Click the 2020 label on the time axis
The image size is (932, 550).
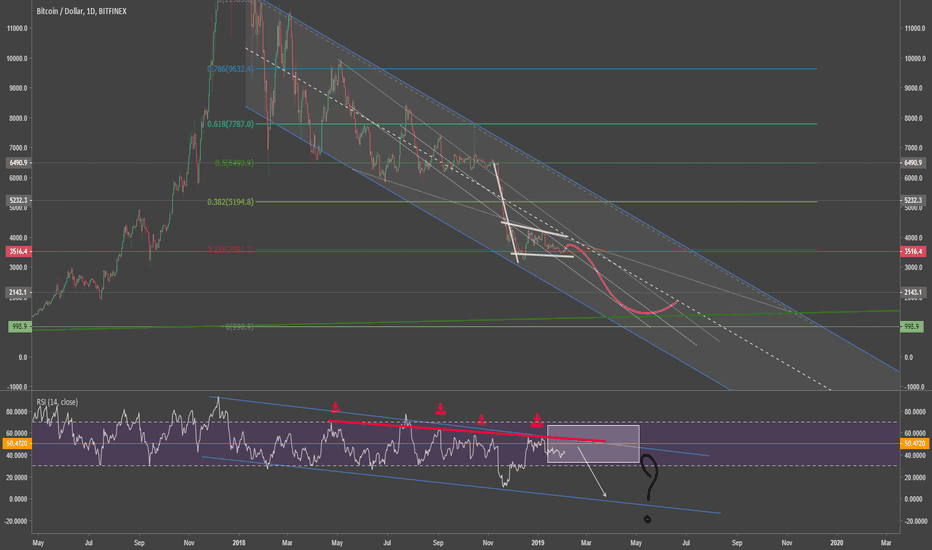click(837, 543)
